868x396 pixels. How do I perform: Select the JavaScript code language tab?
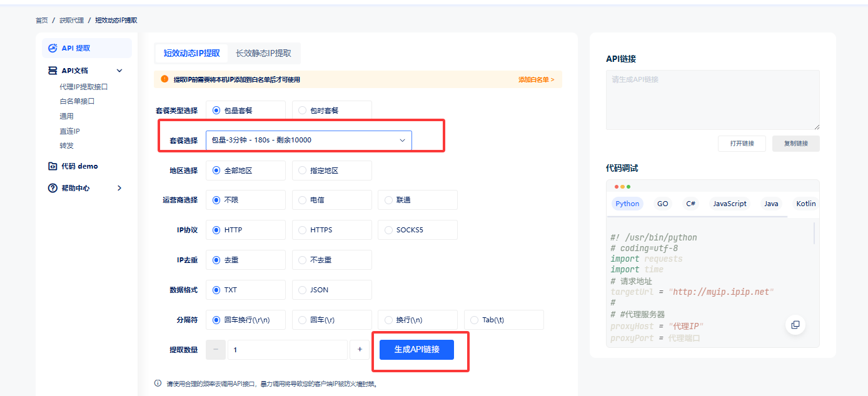730,204
